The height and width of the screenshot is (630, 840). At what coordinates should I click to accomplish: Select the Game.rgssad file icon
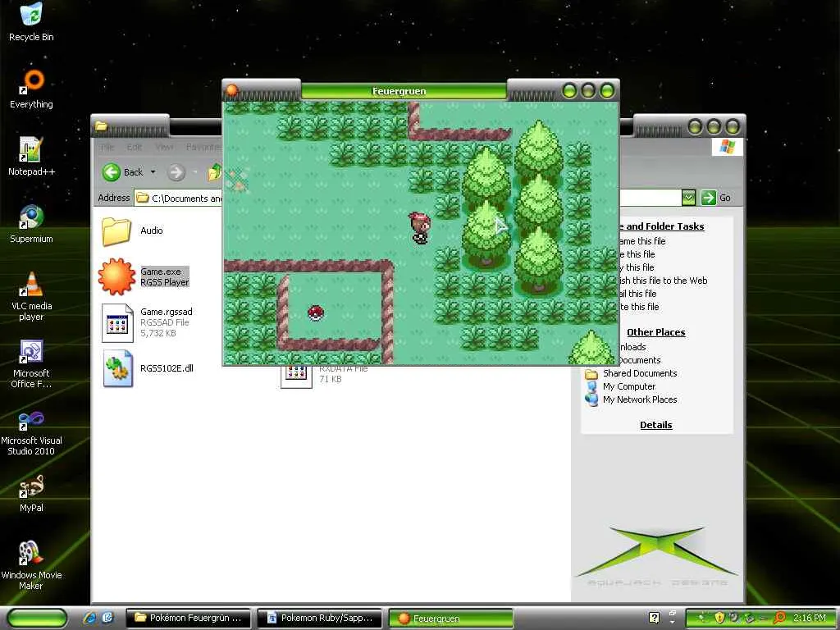117,322
